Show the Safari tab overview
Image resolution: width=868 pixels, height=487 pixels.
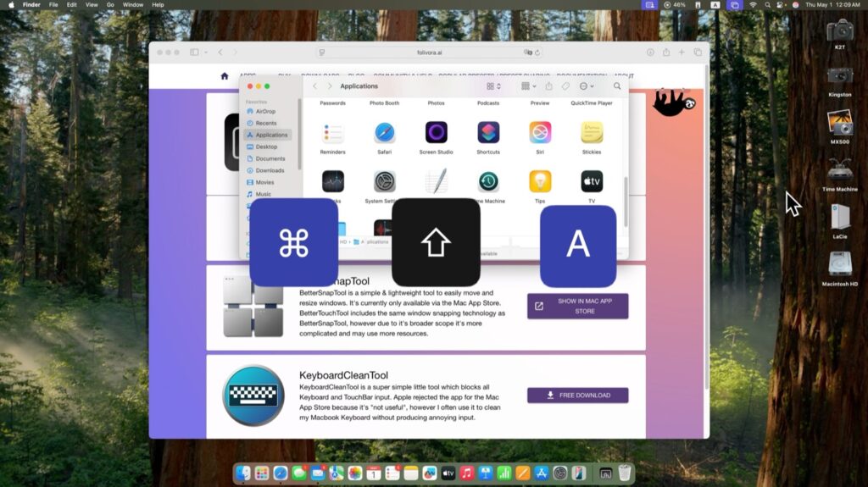point(698,52)
